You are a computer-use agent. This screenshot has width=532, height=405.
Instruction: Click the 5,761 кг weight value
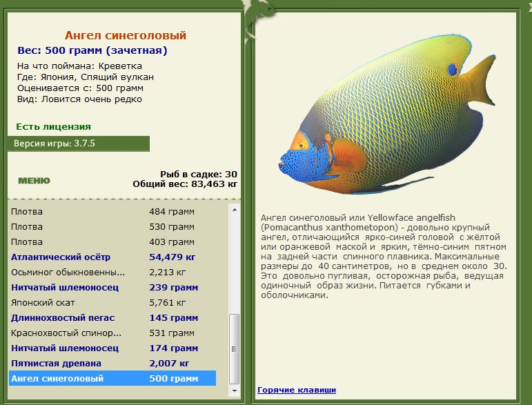pos(167,303)
